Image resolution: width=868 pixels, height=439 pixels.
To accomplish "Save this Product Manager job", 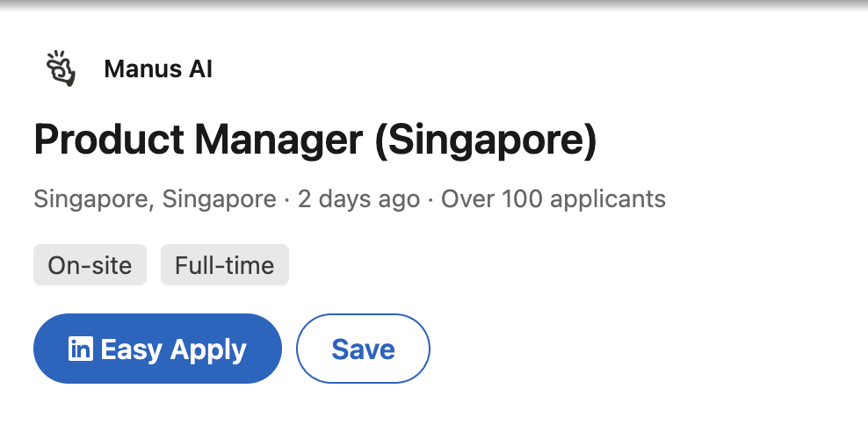I will coord(363,349).
